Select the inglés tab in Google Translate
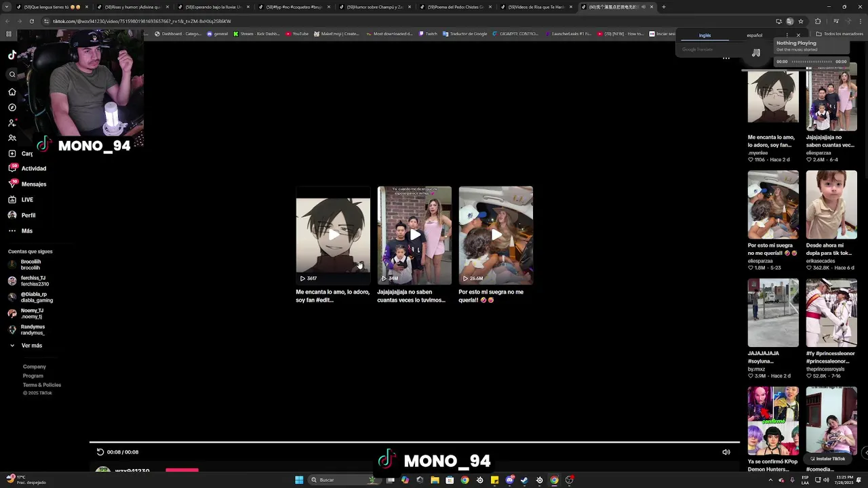Image resolution: width=868 pixels, height=488 pixels. (x=705, y=35)
